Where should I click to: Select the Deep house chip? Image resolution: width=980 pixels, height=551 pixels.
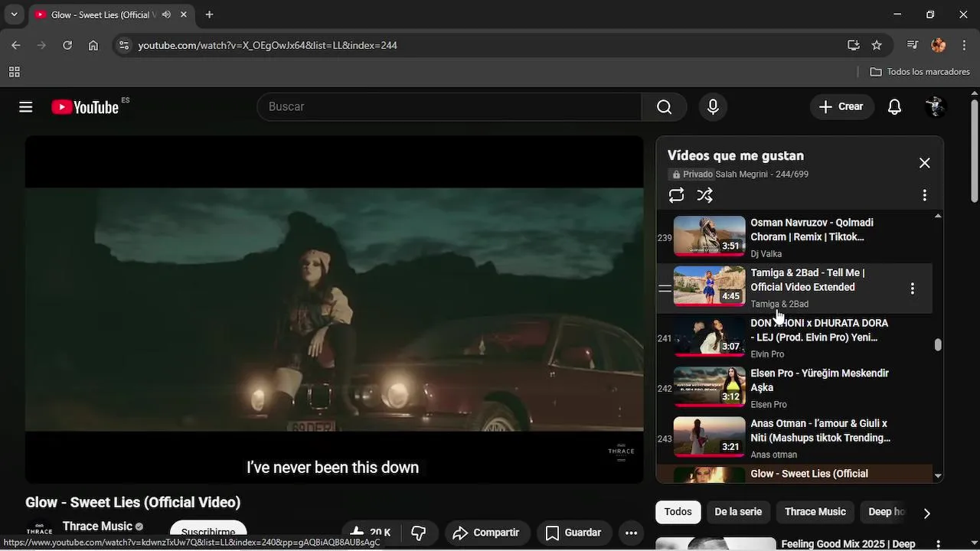(x=886, y=512)
